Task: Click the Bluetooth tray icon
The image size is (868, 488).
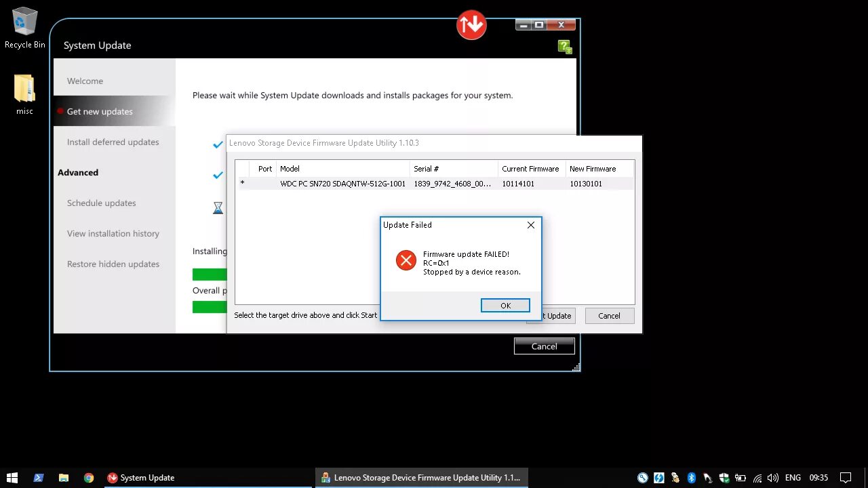Action: pyautogui.click(x=692, y=478)
